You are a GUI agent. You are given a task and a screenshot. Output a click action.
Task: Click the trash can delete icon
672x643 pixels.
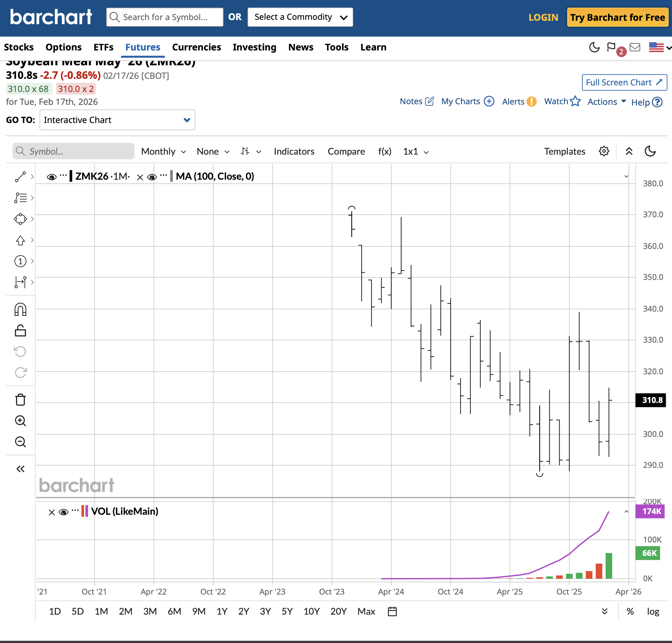20,400
